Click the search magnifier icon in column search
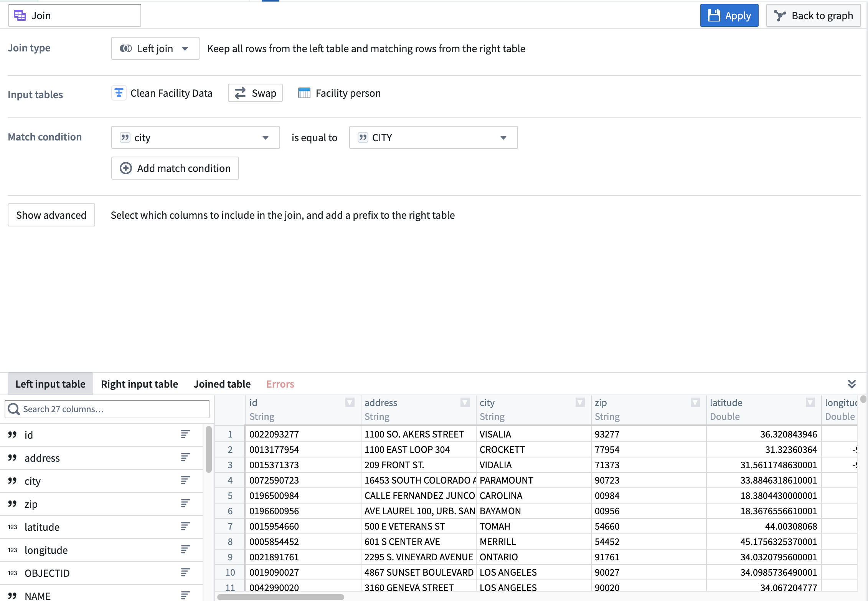The image size is (868, 601). click(x=14, y=409)
